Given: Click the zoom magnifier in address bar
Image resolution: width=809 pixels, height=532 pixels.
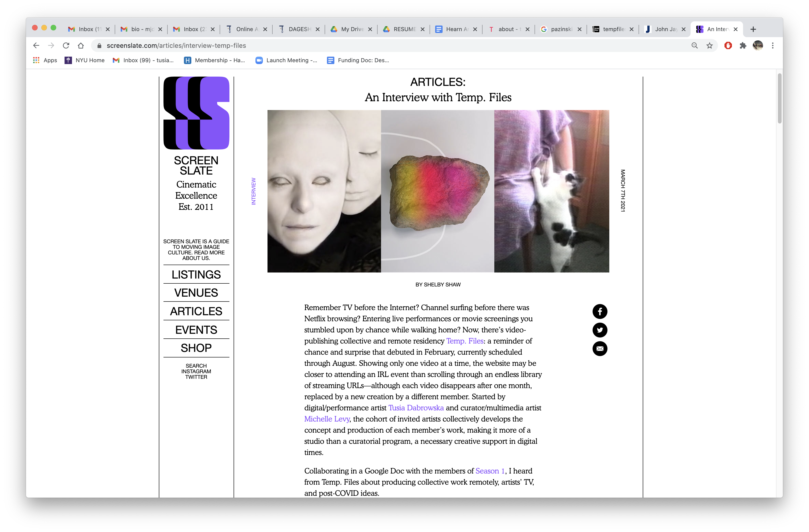Looking at the screenshot, I should tap(695, 45).
